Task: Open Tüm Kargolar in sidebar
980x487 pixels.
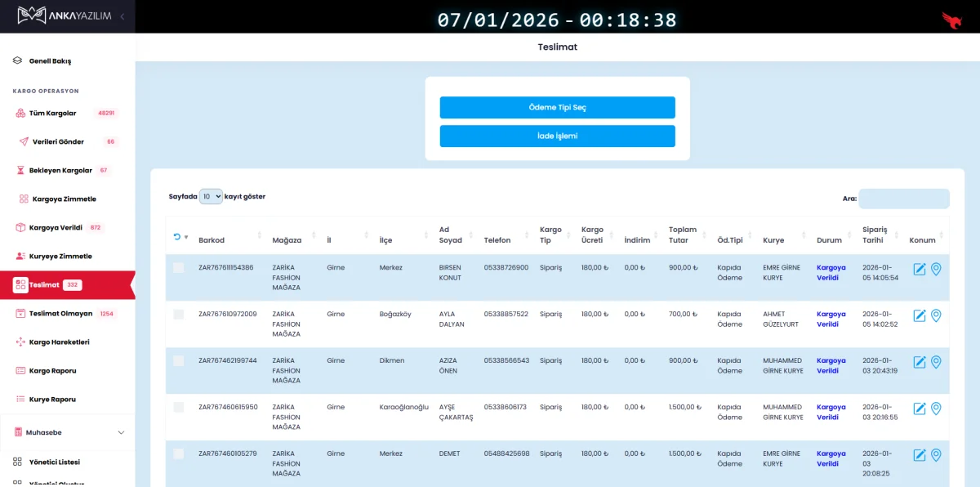Action: coord(52,114)
